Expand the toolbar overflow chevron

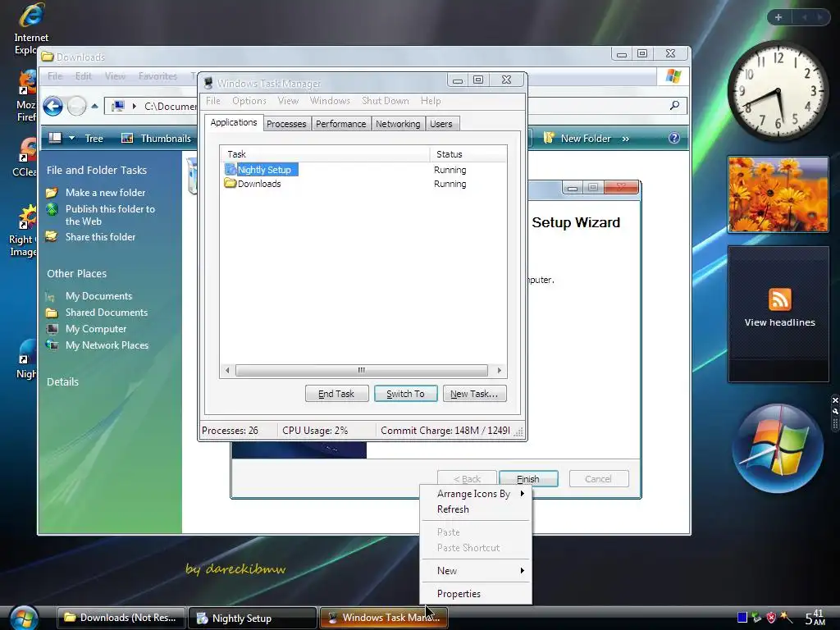pyautogui.click(x=626, y=139)
